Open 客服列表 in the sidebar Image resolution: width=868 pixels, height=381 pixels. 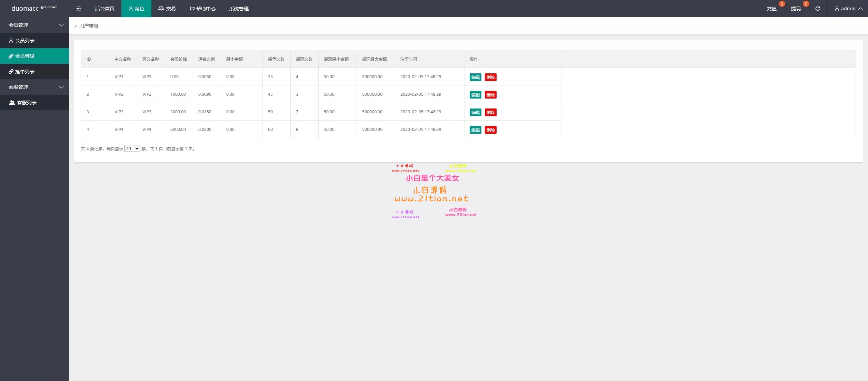pyautogui.click(x=34, y=103)
